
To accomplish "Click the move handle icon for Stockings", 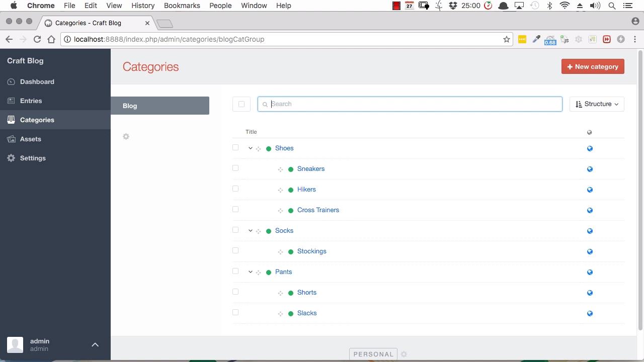I will (x=281, y=251).
